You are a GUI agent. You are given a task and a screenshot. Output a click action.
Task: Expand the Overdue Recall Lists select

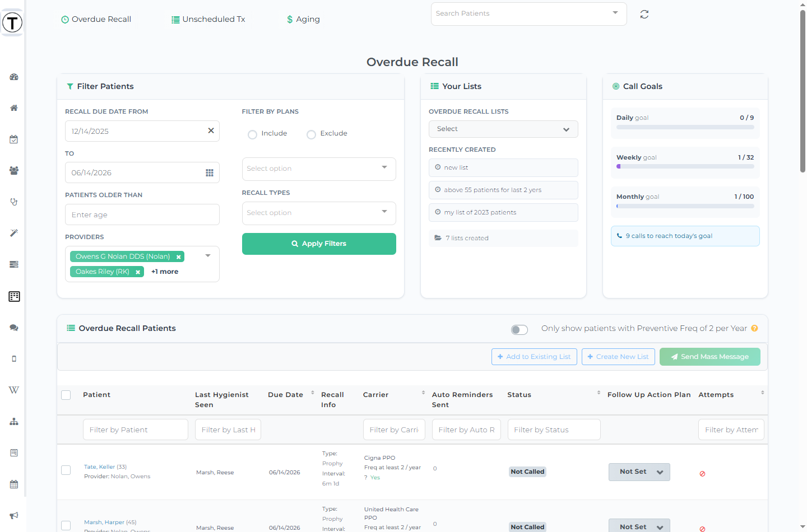coord(503,129)
